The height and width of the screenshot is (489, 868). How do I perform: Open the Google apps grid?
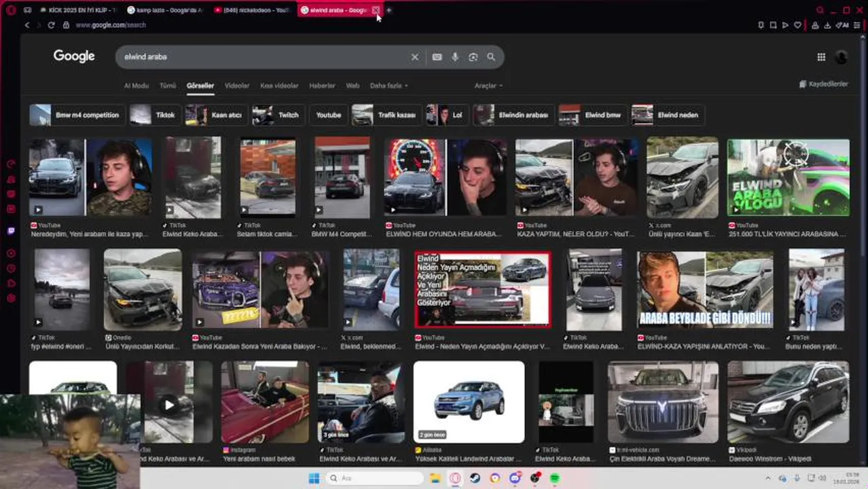[821, 57]
